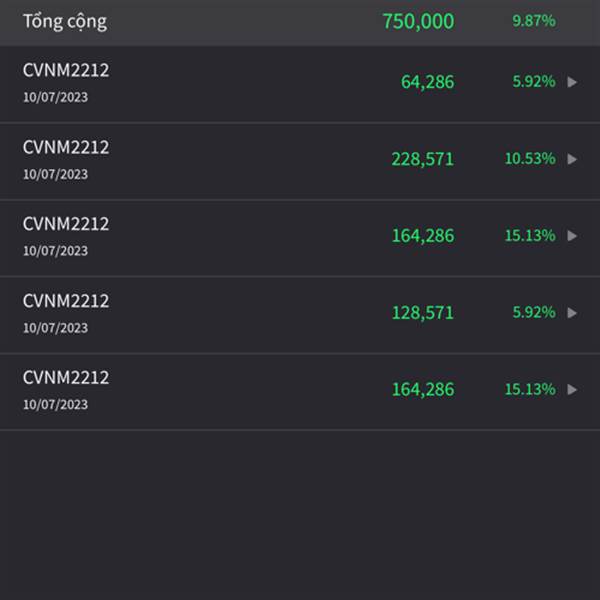Click the 10/07/2023 date of the 128,571 entry

point(55,328)
